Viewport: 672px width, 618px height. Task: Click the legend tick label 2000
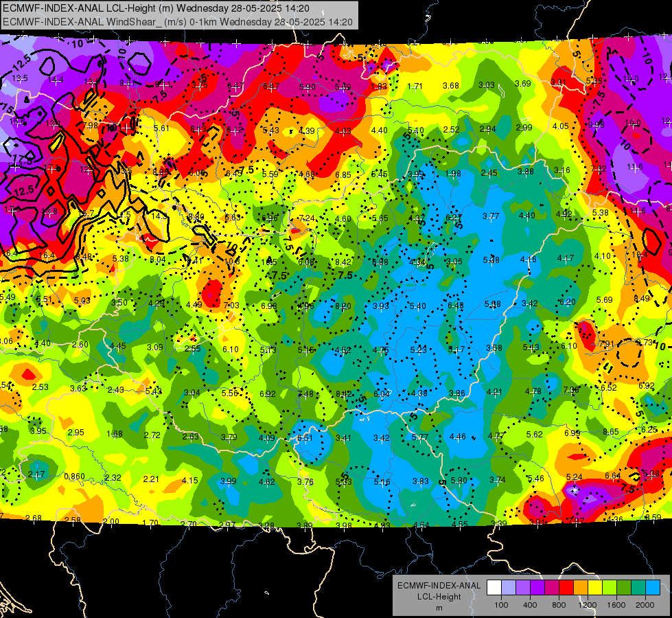[x=645, y=605]
